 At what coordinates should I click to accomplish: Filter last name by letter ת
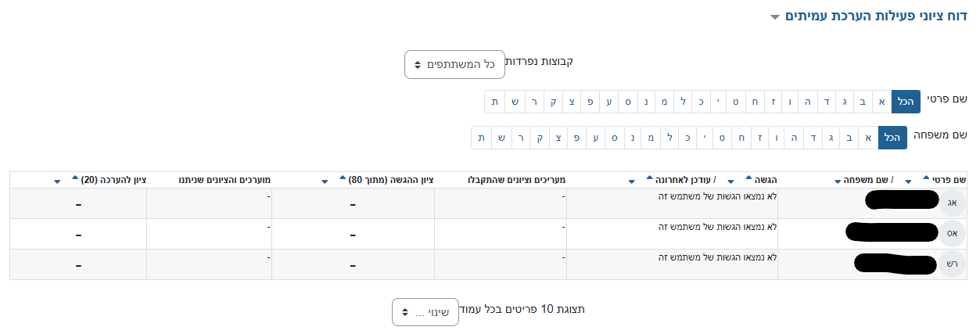pos(482,138)
